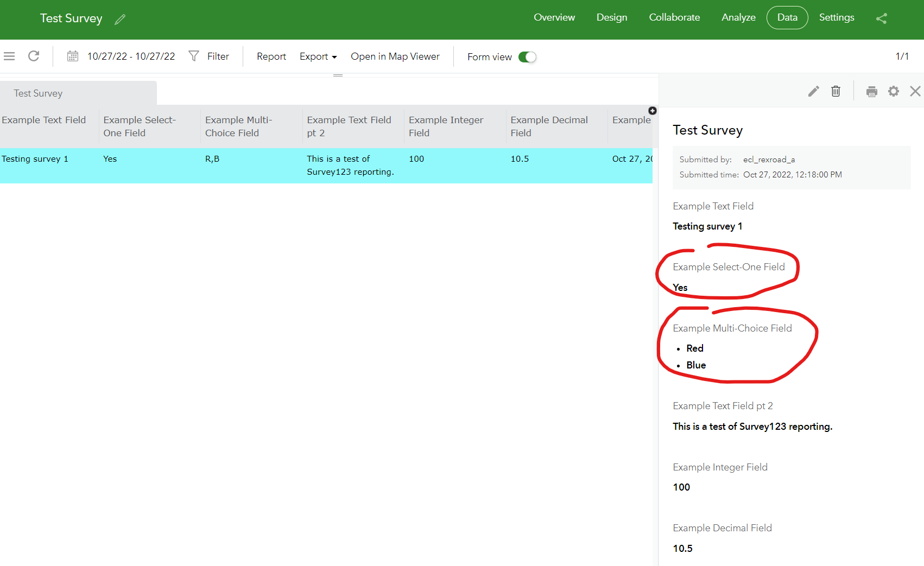
Task: Rename the survey using the pencil beside Test Survey
Action: pos(119,19)
